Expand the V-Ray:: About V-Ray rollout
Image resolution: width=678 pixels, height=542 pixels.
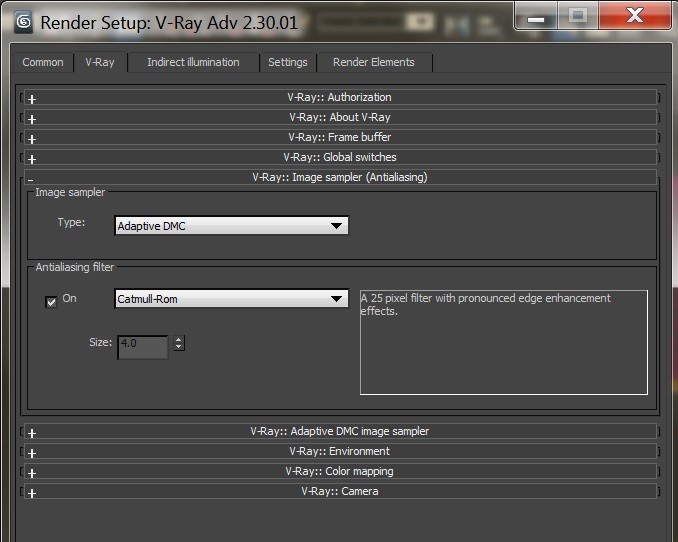[340, 117]
